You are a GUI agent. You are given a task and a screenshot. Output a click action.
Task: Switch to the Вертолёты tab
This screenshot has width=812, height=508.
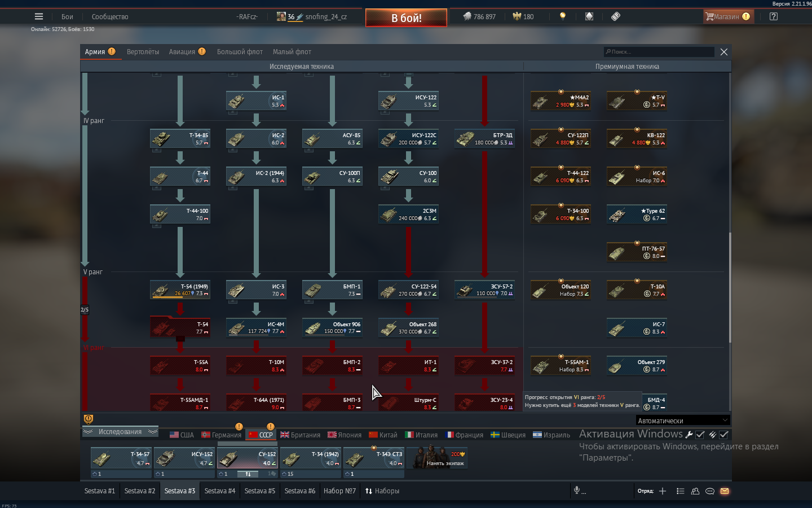[x=143, y=52]
